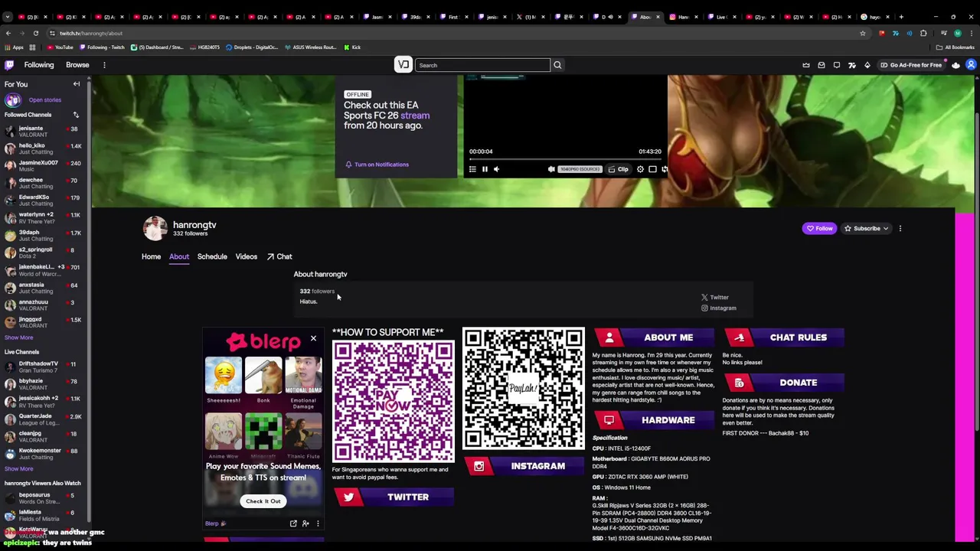Open the Prime Loot crown icon
The width and height of the screenshot is (980, 551).
click(806, 65)
